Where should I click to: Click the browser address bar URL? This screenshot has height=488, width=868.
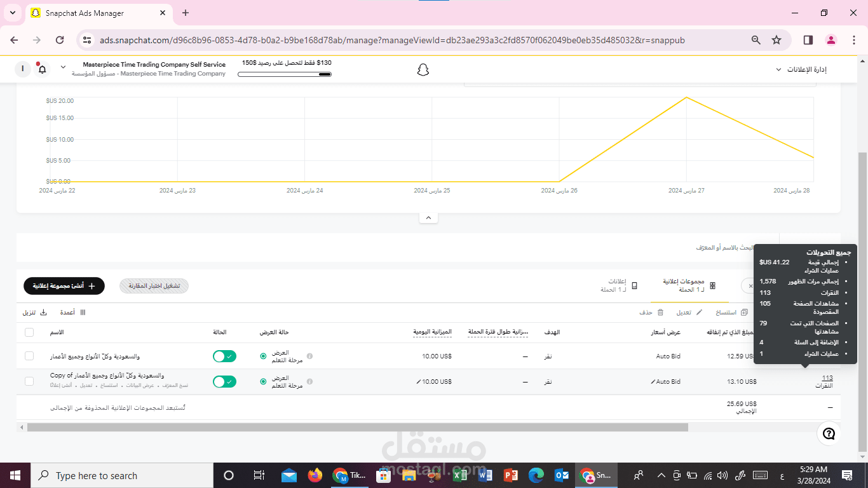point(392,40)
